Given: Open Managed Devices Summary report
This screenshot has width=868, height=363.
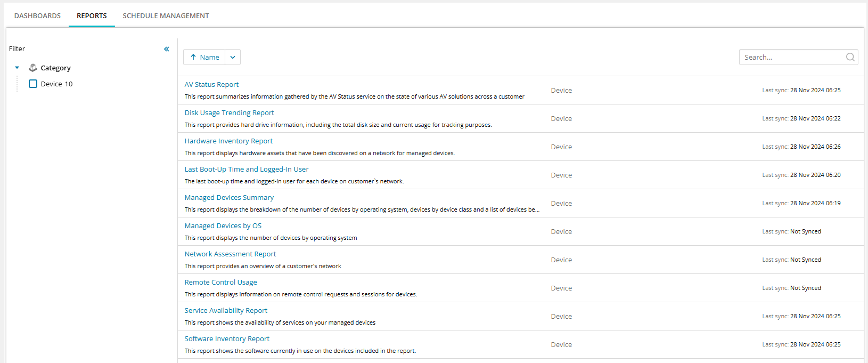Looking at the screenshot, I should pyautogui.click(x=229, y=197).
